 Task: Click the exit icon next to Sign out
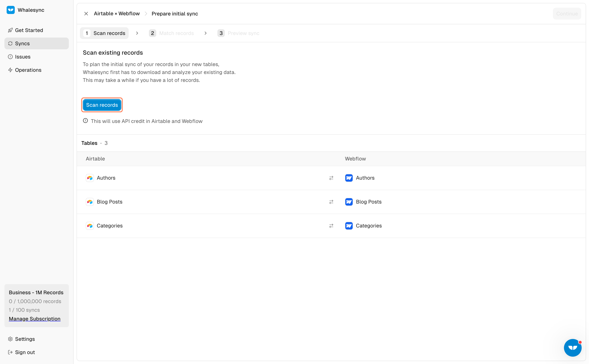tap(10, 352)
